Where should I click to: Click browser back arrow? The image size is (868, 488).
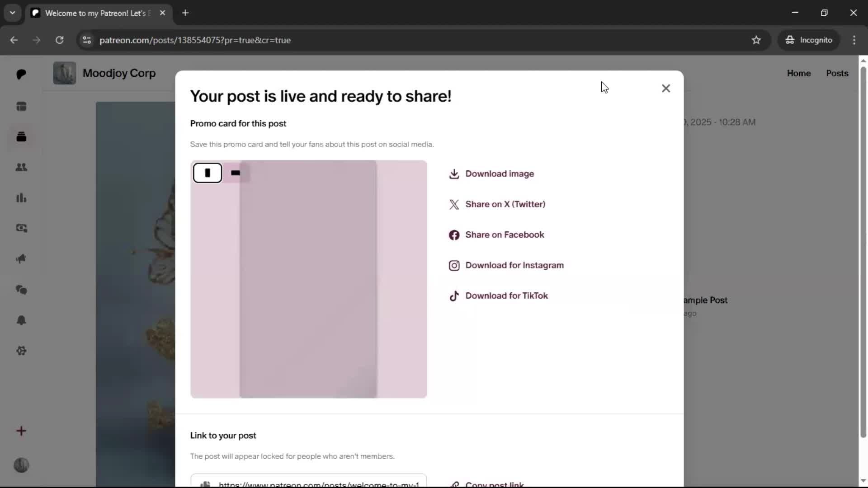(14, 40)
